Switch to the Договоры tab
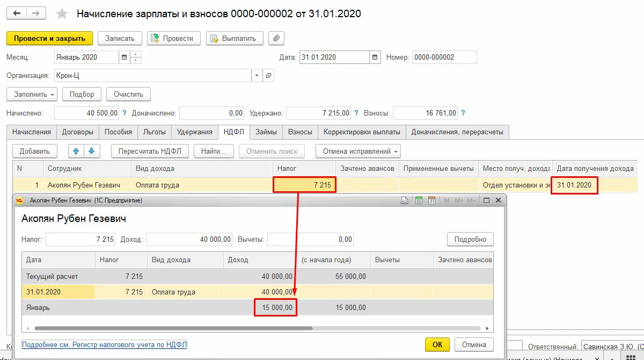The height and width of the screenshot is (360, 644). click(78, 132)
